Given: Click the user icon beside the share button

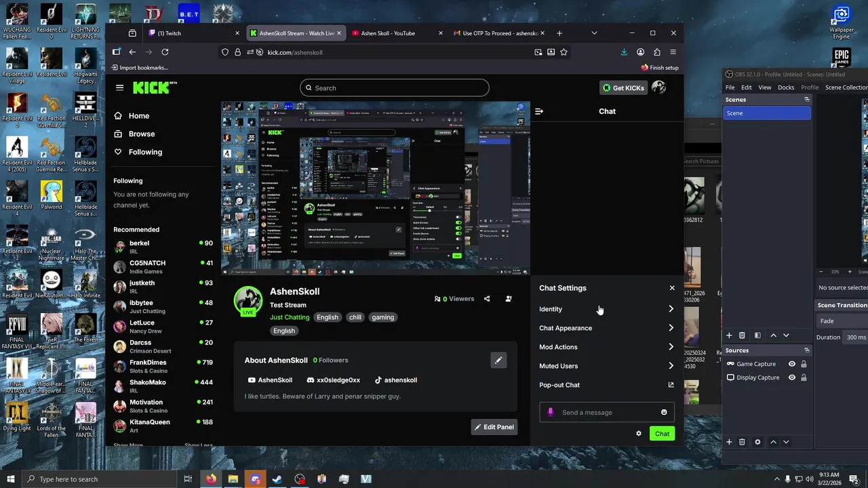Looking at the screenshot, I should tap(509, 298).
